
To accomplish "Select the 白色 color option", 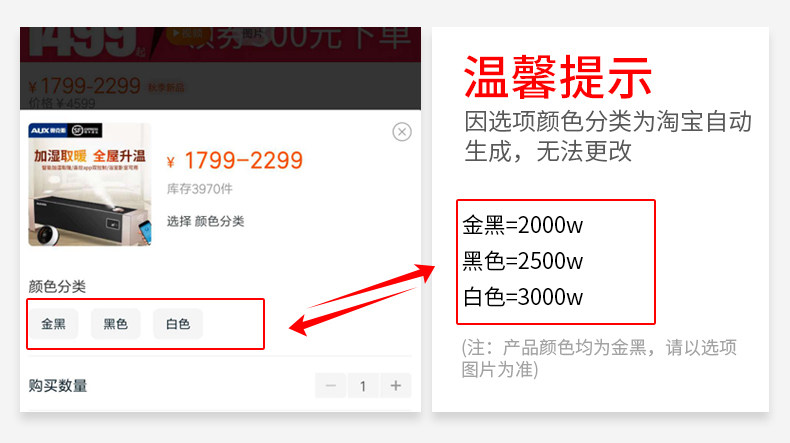I will 178,324.
